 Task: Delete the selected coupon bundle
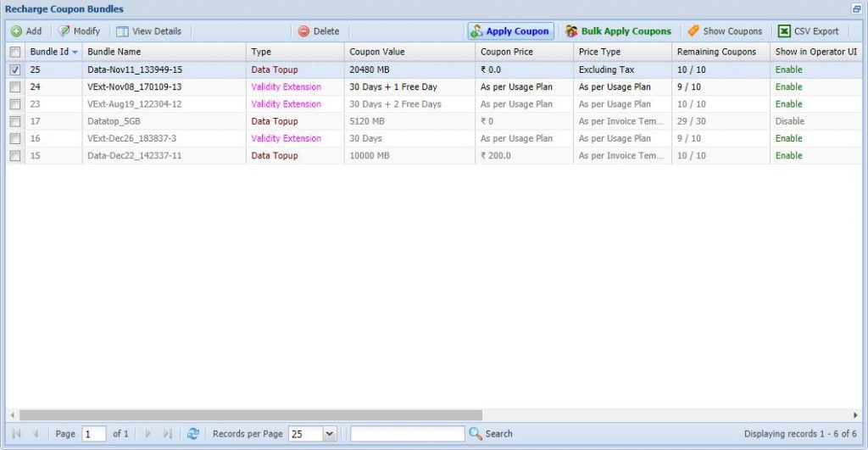[318, 31]
